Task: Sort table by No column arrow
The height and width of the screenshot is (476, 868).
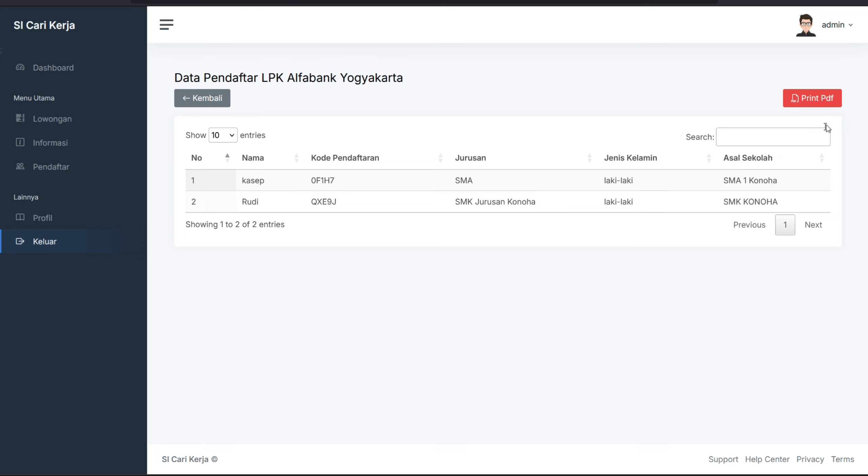Action: pyautogui.click(x=227, y=158)
